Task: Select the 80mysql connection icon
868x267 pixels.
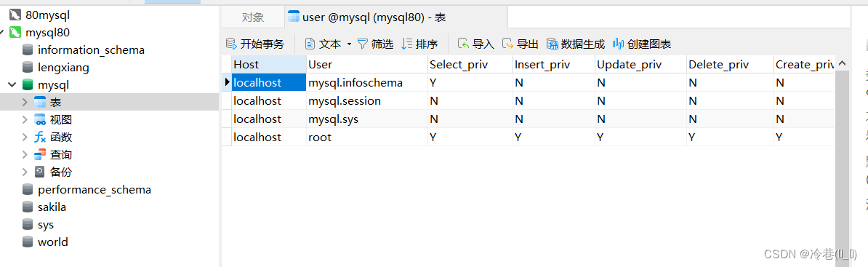Action: (x=15, y=15)
